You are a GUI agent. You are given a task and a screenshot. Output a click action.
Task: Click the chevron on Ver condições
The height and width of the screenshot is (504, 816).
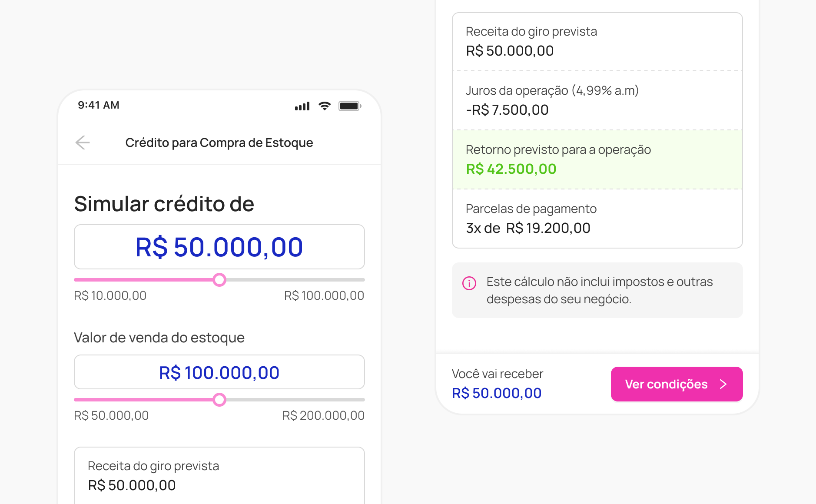pyautogui.click(x=723, y=384)
